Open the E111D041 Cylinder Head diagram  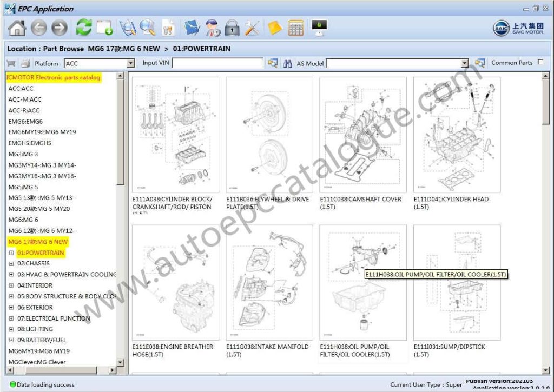(457, 135)
